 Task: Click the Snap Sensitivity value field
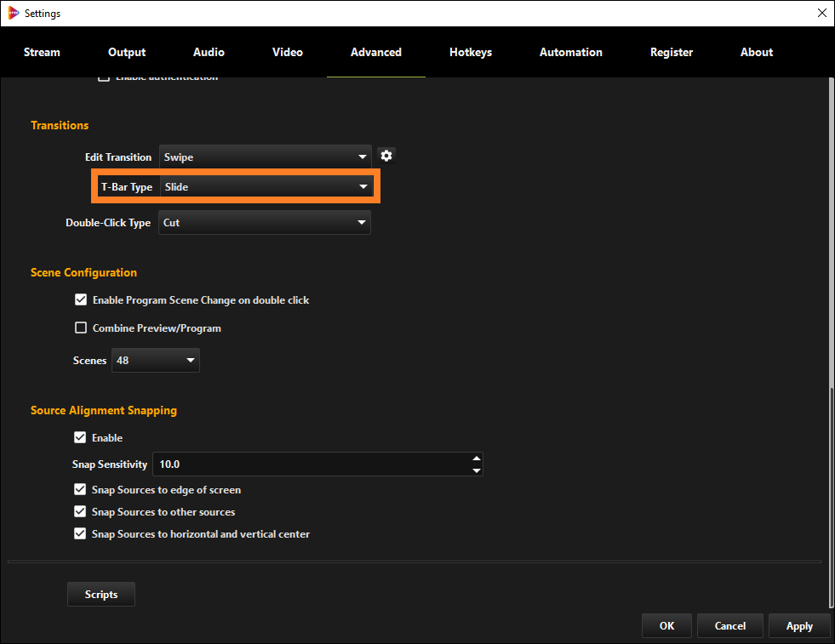pyautogui.click(x=311, y=464)
